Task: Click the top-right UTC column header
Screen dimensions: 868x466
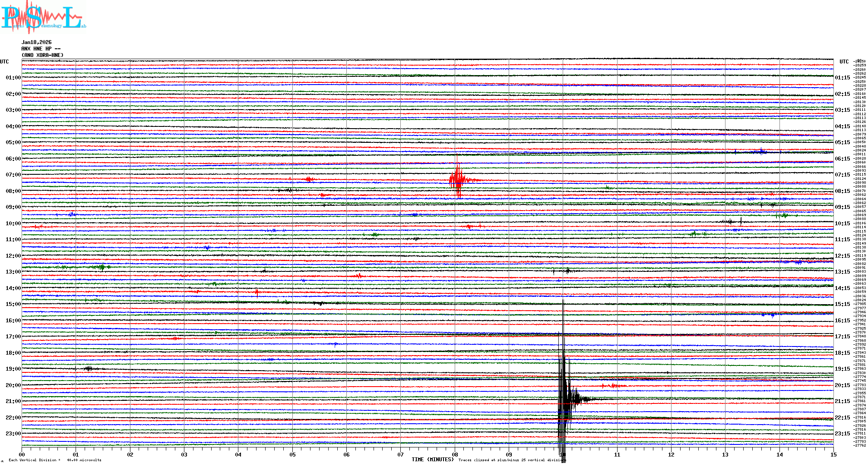Action: [x=844, y=62]
